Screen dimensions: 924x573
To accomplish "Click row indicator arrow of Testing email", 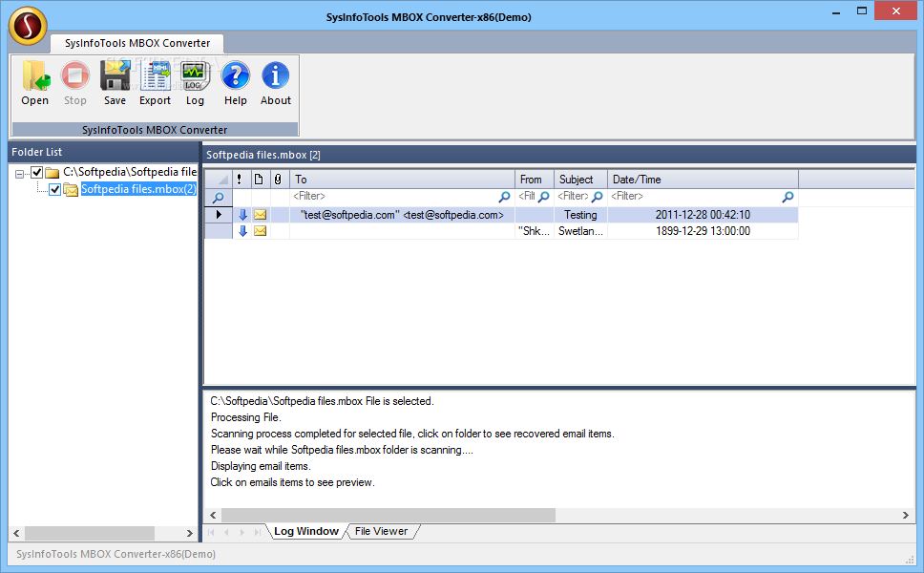I will click(219, 215).
